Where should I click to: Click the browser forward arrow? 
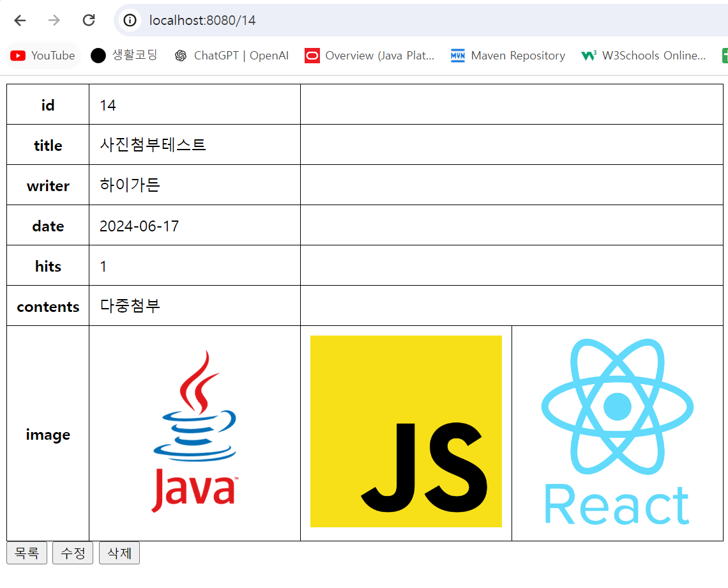pyautogui.click(x=54, y=20)
